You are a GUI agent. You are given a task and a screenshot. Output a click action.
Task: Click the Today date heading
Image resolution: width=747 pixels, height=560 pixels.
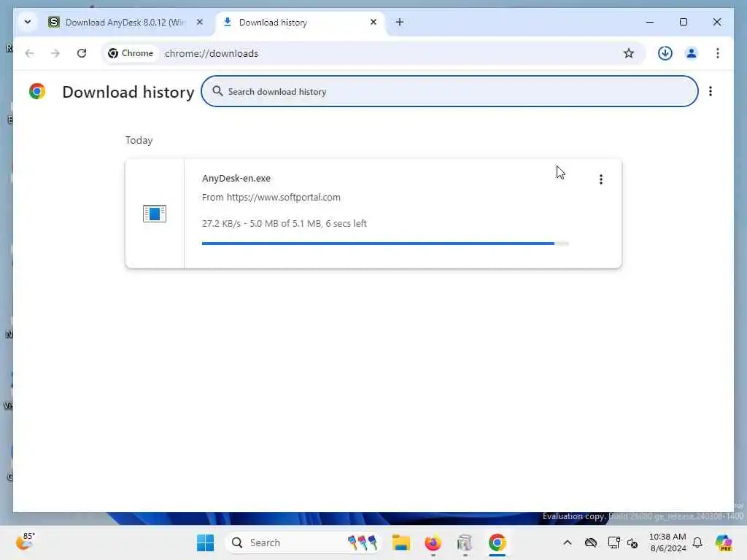[139, 141]
